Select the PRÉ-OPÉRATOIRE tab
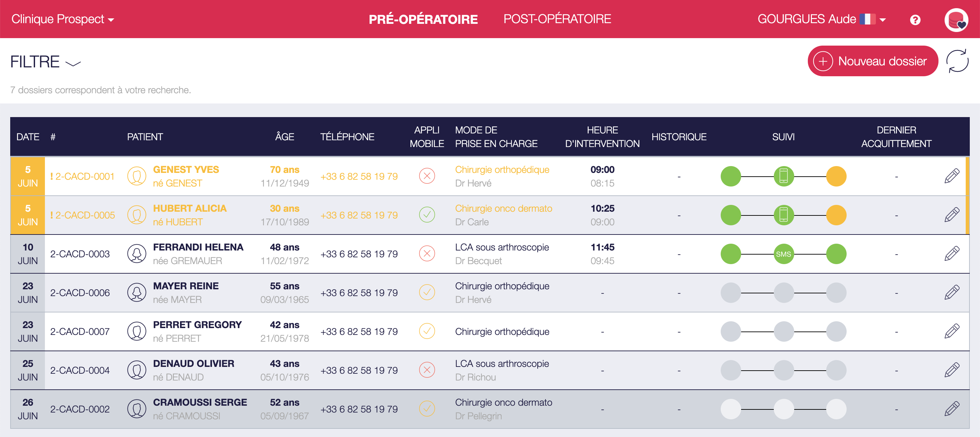The width and height of the screenshot is (980, 437). click(x=423, y=19)
